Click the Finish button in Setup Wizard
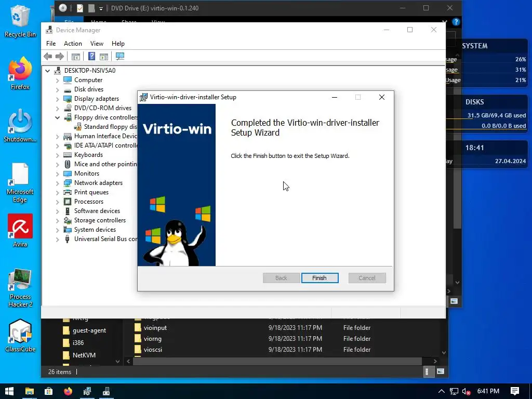Image resolution: width=532 pixels, height=399 pixels. click(320, 278)
